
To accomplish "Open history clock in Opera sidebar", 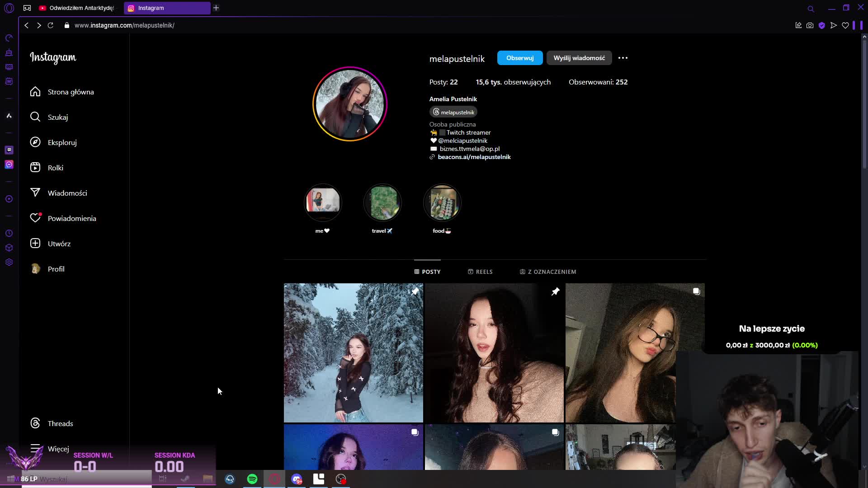I will 9,233.
